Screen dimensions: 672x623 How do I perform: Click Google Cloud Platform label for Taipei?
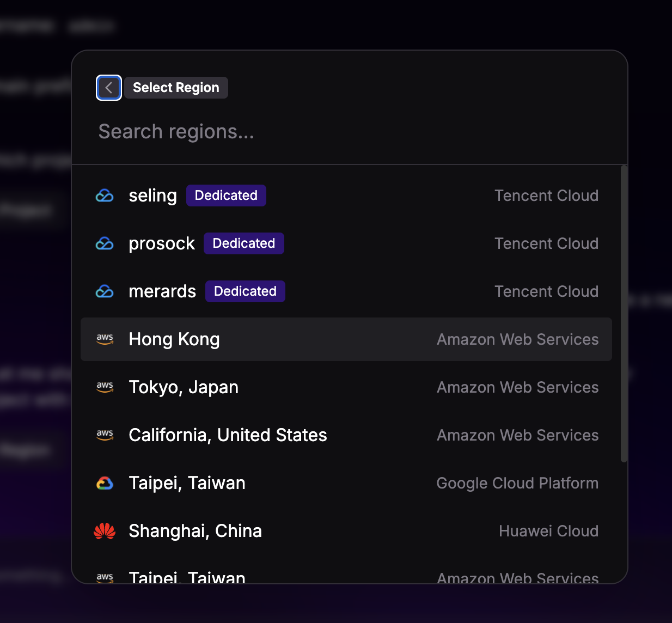tap(517, 483)
